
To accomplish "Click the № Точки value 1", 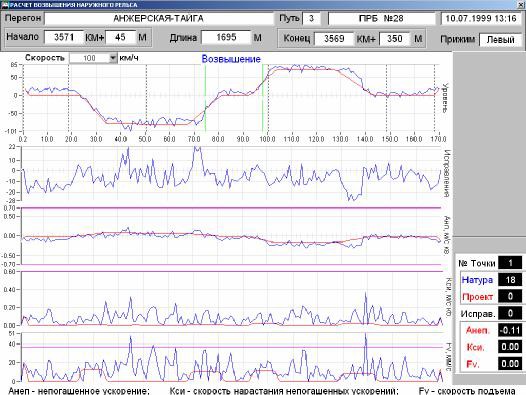I will pos(510,263).
